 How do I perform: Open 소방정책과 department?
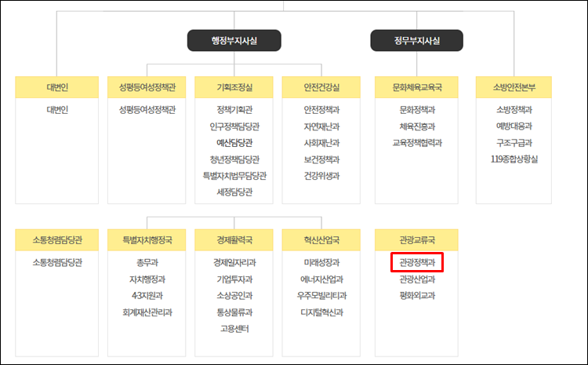[514, 110]
